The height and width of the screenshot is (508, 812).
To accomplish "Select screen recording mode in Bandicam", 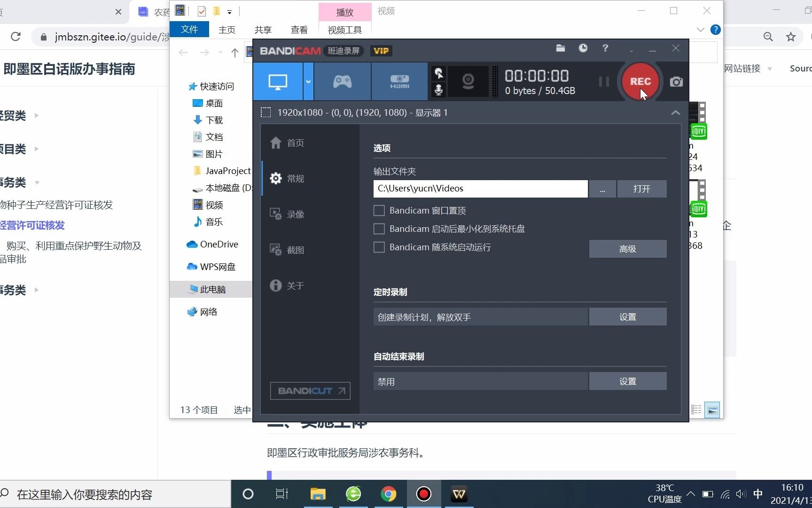I will pyautogui.click(x=278, y=82).
